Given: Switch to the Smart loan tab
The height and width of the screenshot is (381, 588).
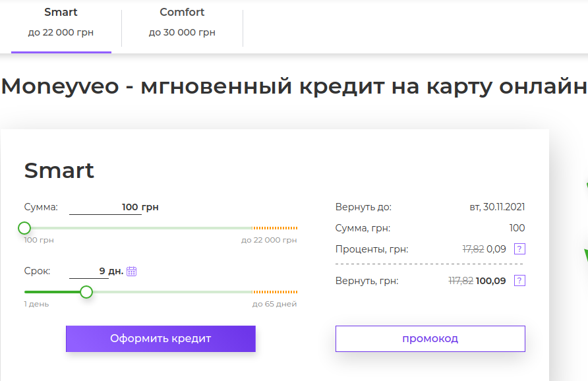Looking at the screenshot, I should [x=61, y=26].
